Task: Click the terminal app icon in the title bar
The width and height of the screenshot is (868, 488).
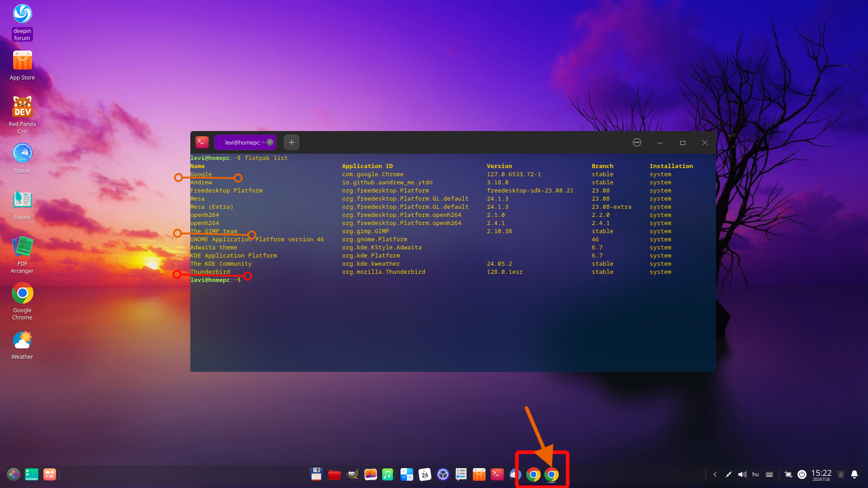Action: 202,142
